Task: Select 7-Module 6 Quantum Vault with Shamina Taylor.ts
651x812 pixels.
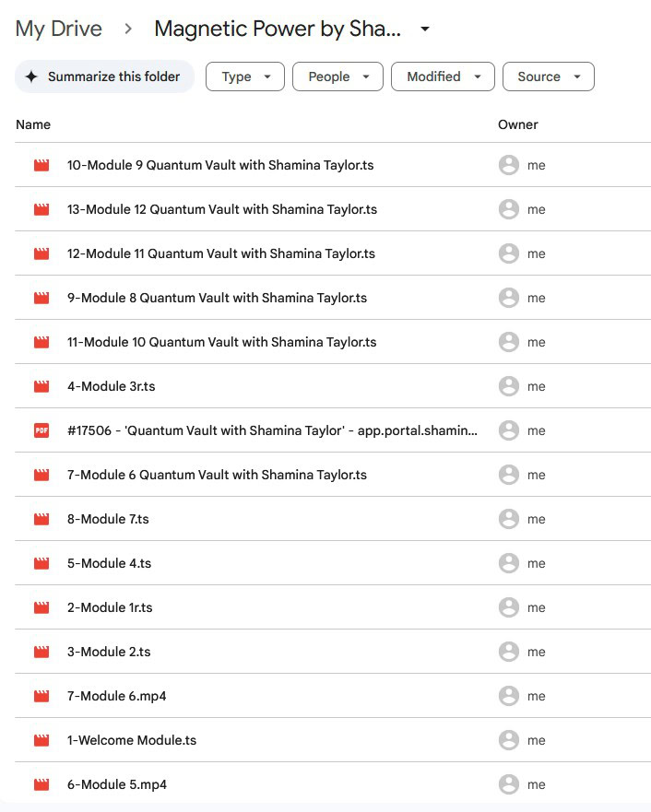Action: point(217,475)
